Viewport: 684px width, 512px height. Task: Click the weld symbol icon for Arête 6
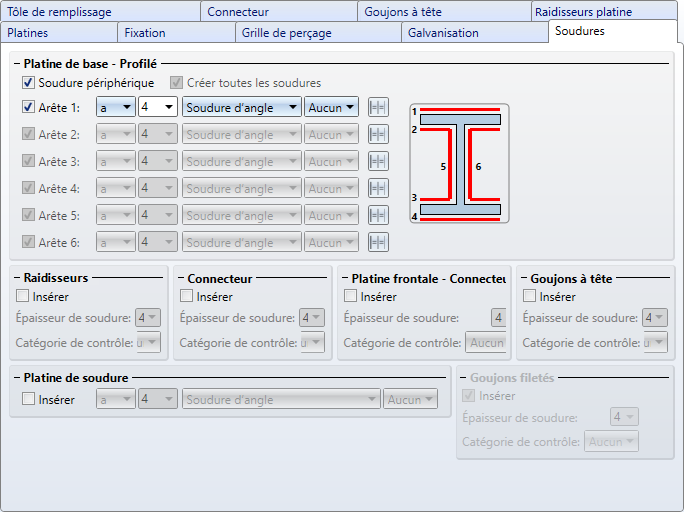point(378,242)
